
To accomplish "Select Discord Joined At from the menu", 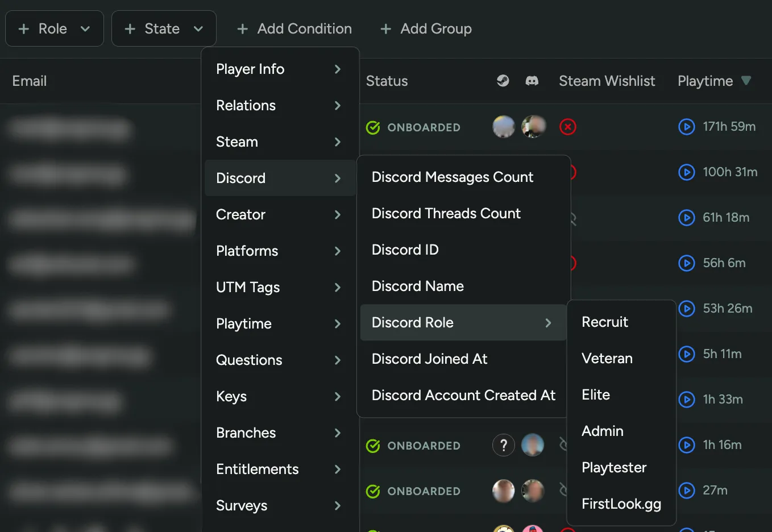I will [x=429, y=359].
